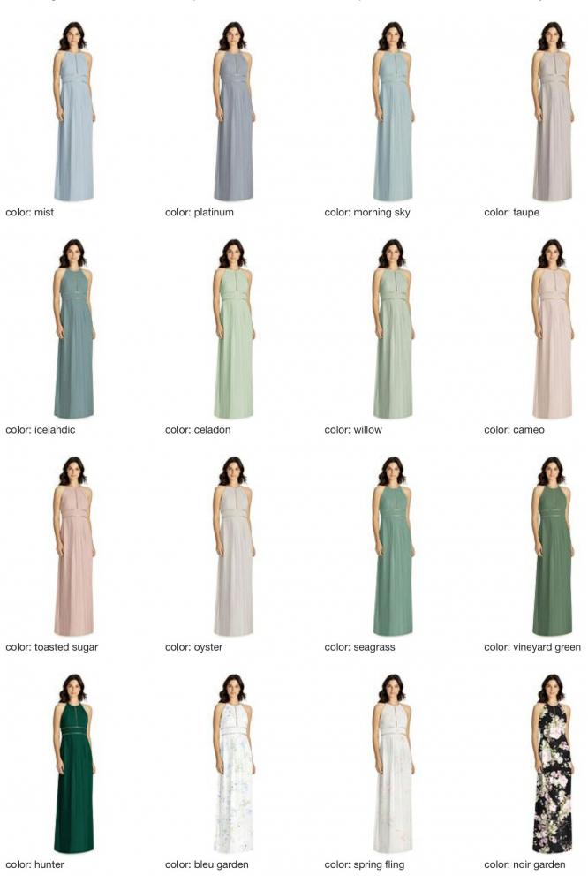Select the hunter green dress image
588x883 pixels.
73,764
